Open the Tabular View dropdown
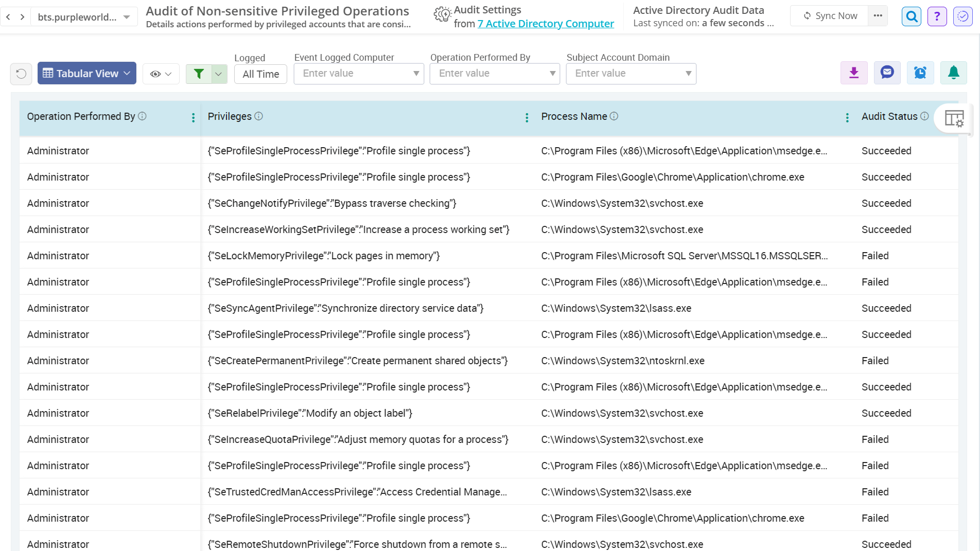Screen dimensions: 980x551 pyautogui.click(x=87, y=74)
